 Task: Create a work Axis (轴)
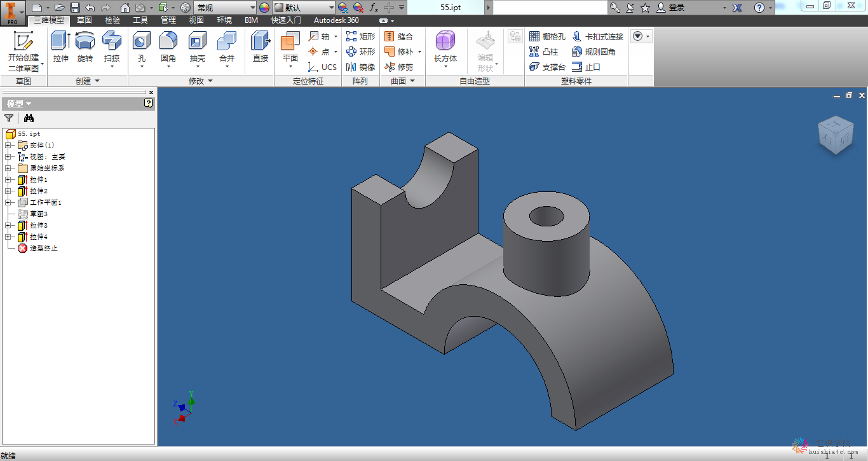coord(320,36)
